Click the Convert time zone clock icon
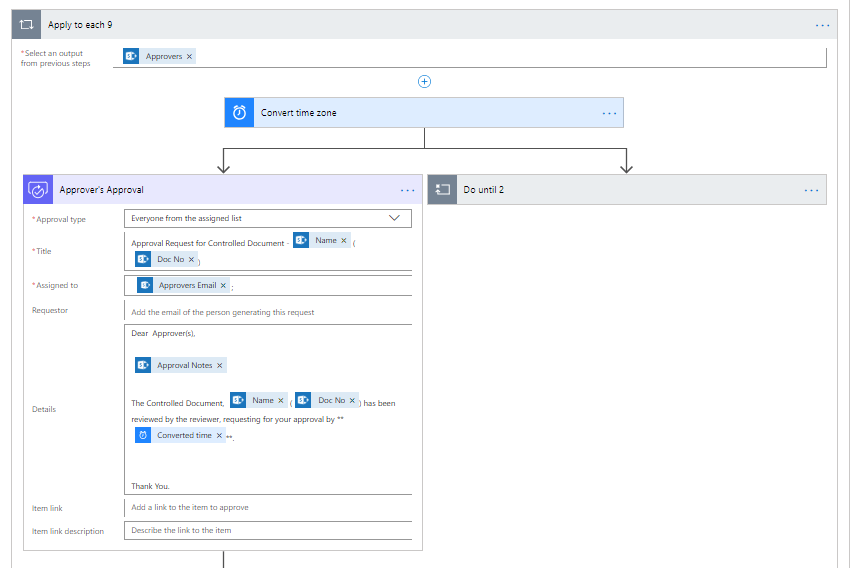This screenshot has height=568, width=862. click(239, 113)
